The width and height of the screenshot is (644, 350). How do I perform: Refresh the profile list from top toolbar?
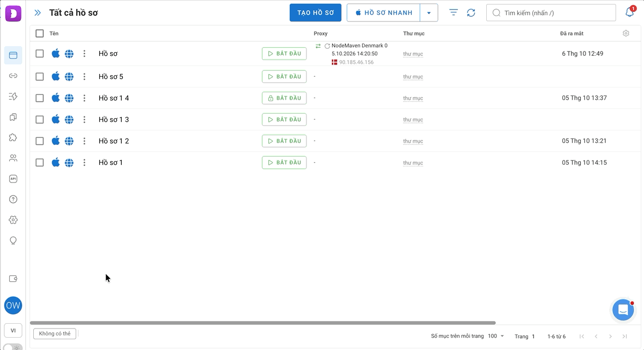coord(471,12)
